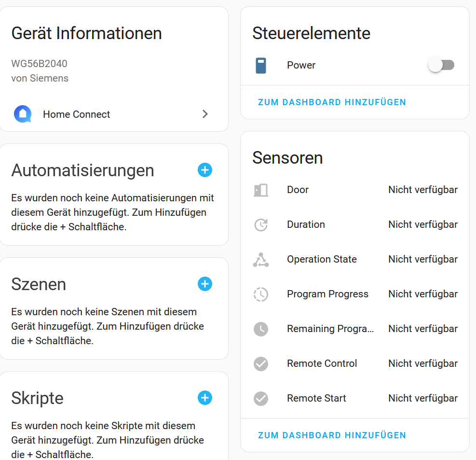The width and height of the screenshot is (476, 460).
Task: Click the Remaining Program Time clock icon
Action: pos(261,329)
